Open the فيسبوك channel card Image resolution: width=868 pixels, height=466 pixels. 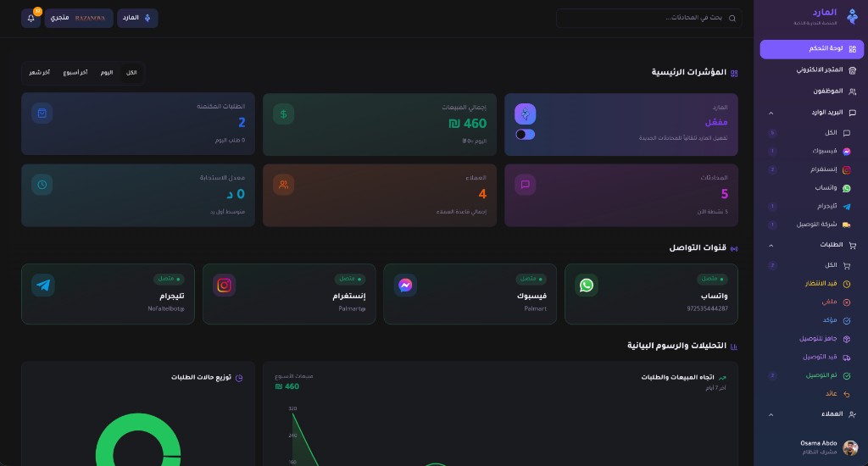(470, 294)
